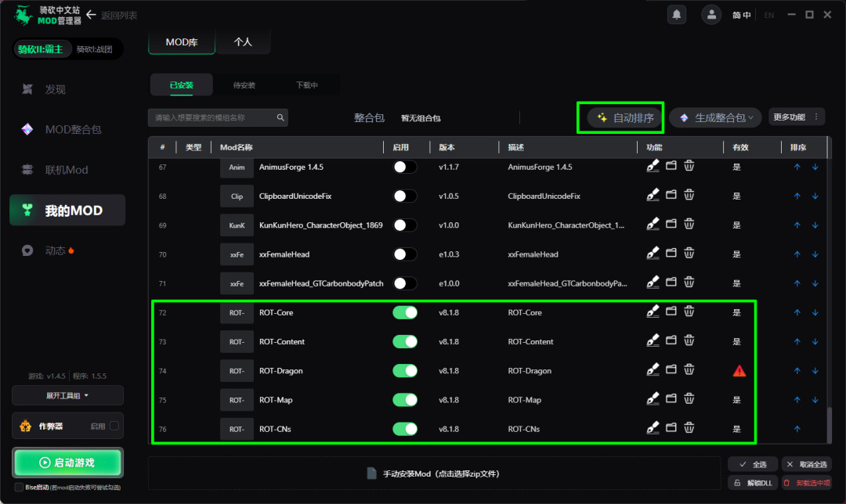The height and width of the screenshot is (504, 846).
Task: Switch to the pending install tab
Action: click(244, 85)
